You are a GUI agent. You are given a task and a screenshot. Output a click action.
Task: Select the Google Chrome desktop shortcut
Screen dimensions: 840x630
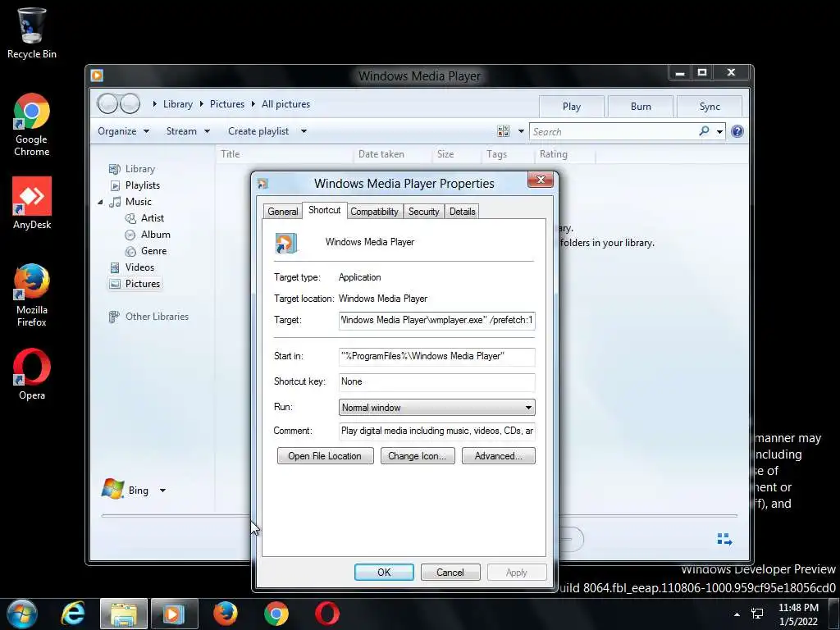click(32, 125)
